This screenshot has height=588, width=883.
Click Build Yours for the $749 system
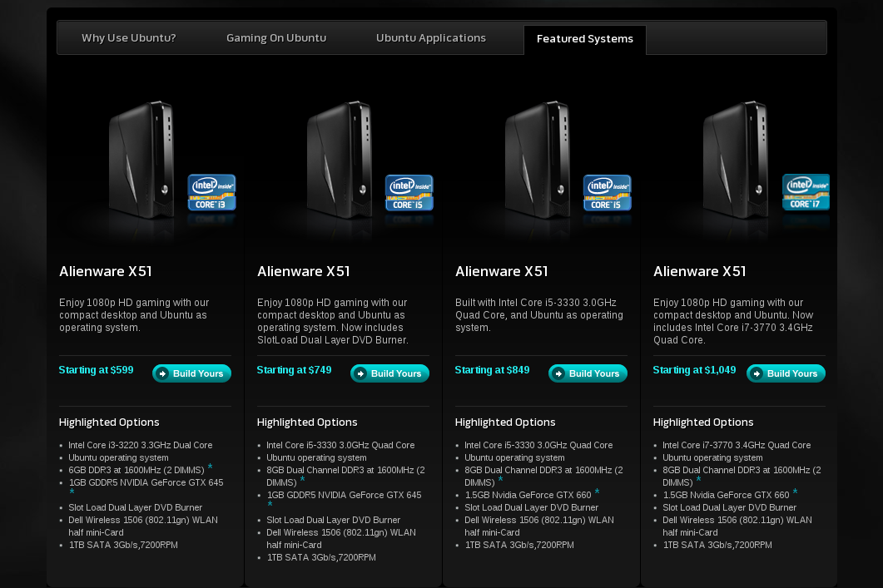point(389,373)
